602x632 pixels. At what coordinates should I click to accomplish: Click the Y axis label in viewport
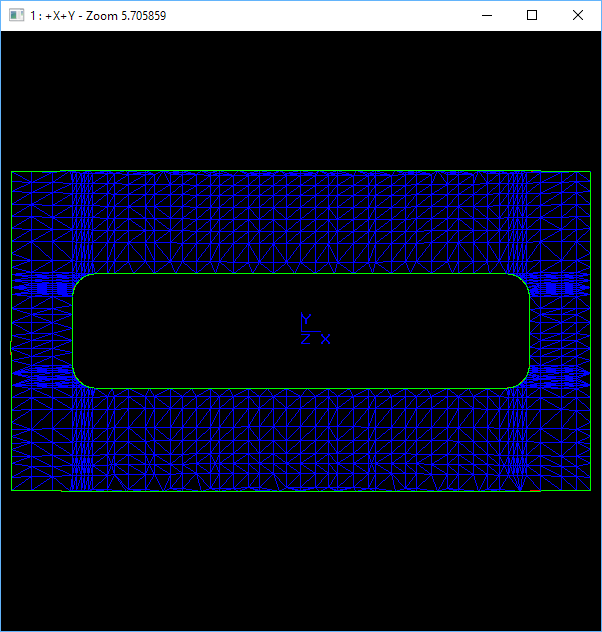[x=306, y=319]
